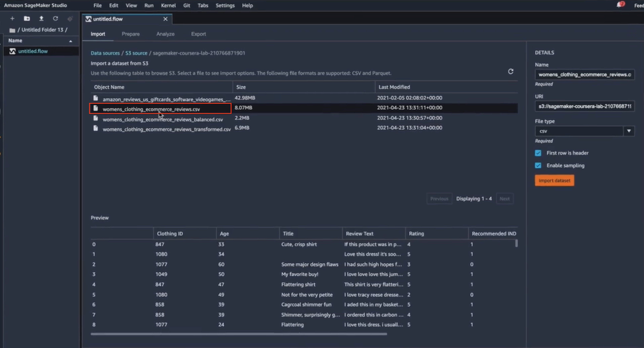
Task: Disable the Enable sampling checkbox
Action: pos(538,165)
